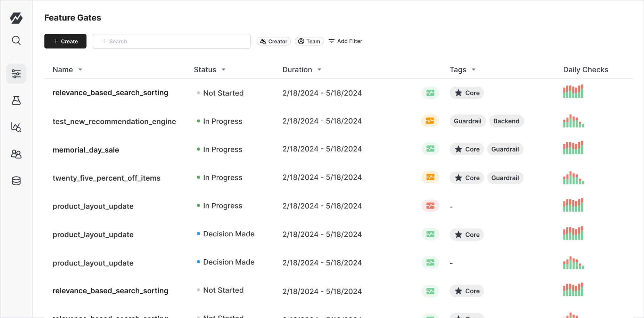Open the database sidebar icon
The height and width of the screenshot is (318, 644).
pos(16,181)
